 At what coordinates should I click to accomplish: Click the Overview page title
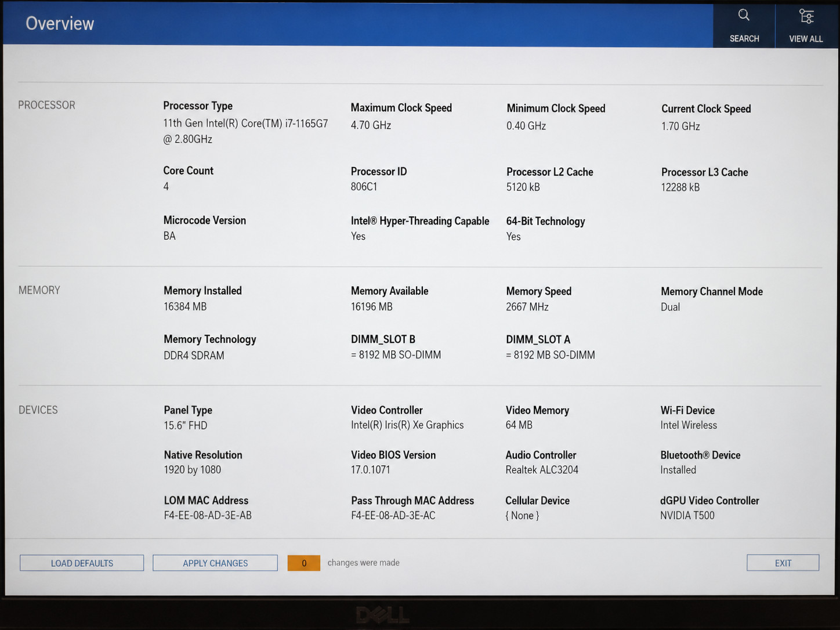click(60, 23)
